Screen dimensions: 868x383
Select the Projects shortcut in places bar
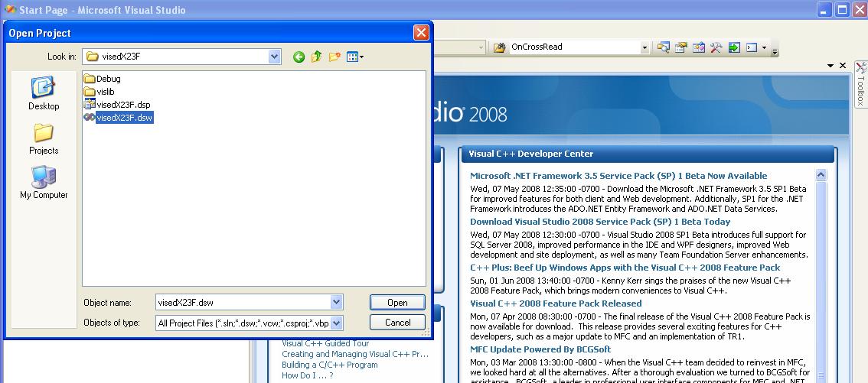pyautogui.click(x=44, y=138)
